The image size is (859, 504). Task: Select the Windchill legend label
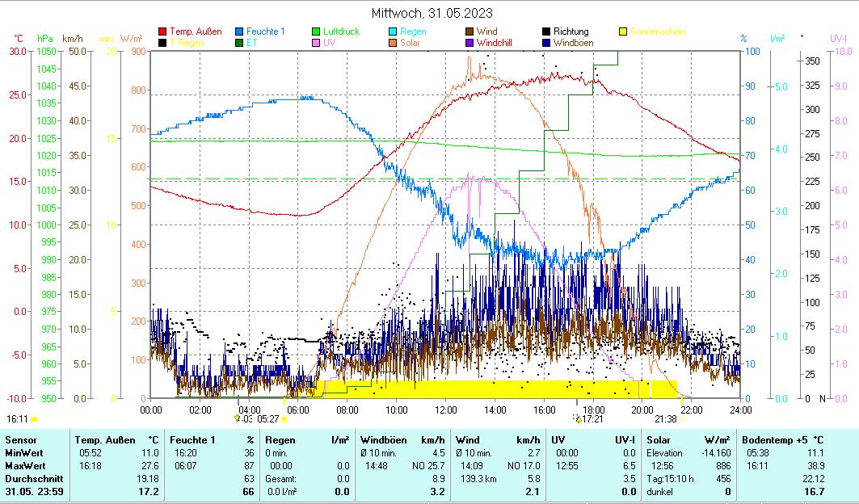pos(494,43)
